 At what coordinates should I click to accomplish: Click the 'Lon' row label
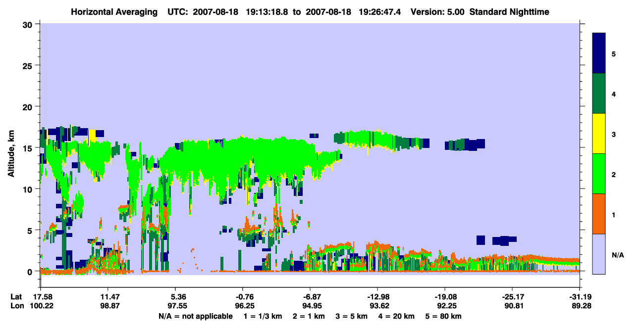(16, 306)
